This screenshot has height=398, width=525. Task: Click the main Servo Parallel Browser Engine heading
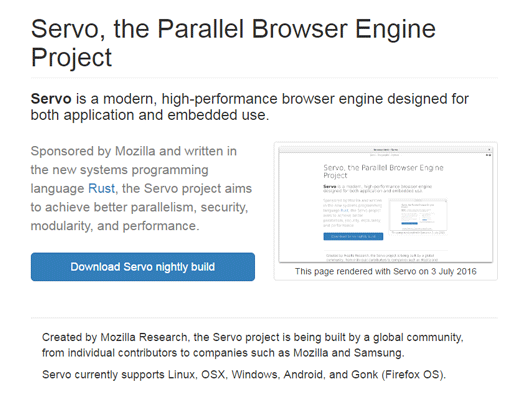pyautogui.click(x=233, y=43)
